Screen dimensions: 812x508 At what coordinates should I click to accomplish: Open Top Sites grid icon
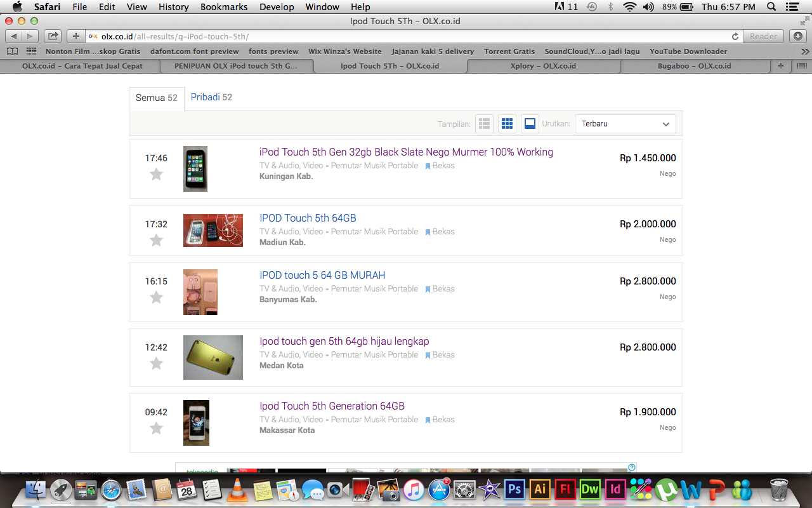coord(31,51)
